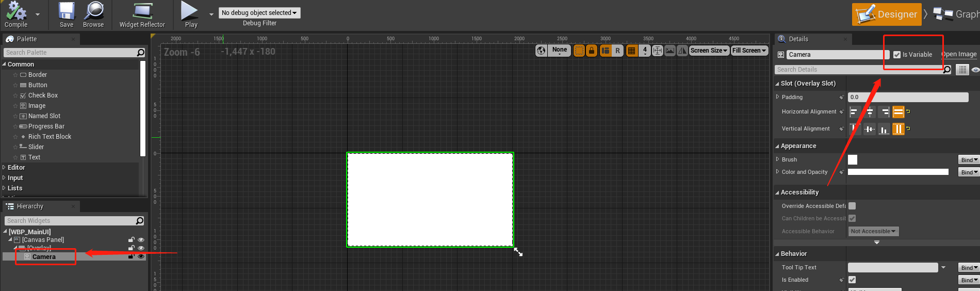This screenshot has height=291, width=980.
Task: Click the Camera widget name field
Action: 838,55
